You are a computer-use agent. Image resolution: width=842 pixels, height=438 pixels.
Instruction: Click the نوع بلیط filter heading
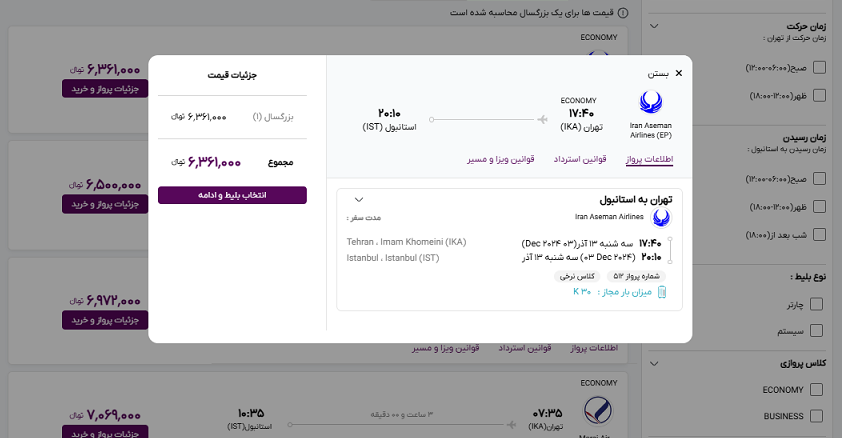coord(808,277)
